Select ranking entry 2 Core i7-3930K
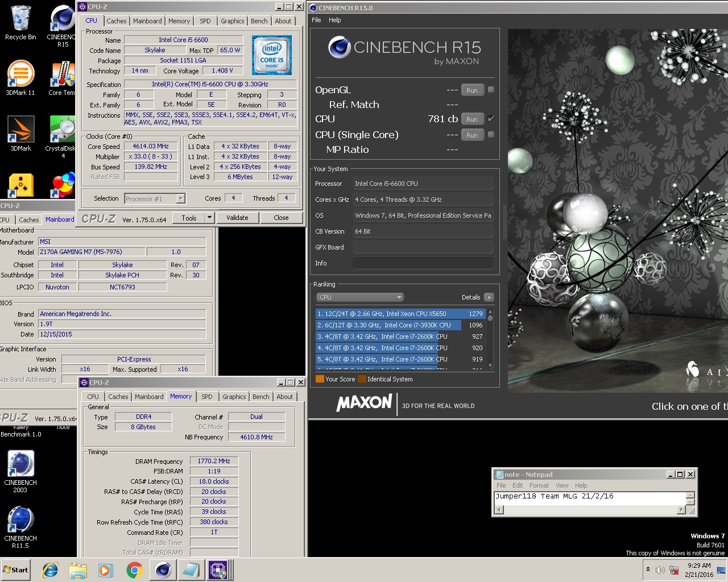The width and height of the screenshot is (728, 582). pyautogui.click(x=400, y=325)
